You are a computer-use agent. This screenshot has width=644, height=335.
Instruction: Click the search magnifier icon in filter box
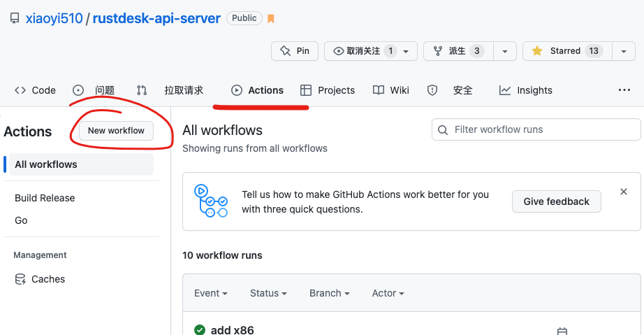(x=443, y=129)
